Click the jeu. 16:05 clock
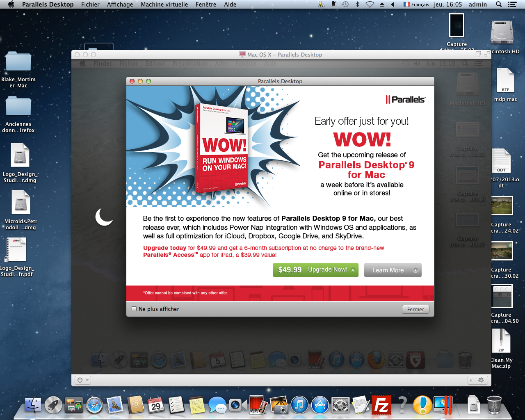The width and height of the screenshot is (525, 420). [448, 5]
